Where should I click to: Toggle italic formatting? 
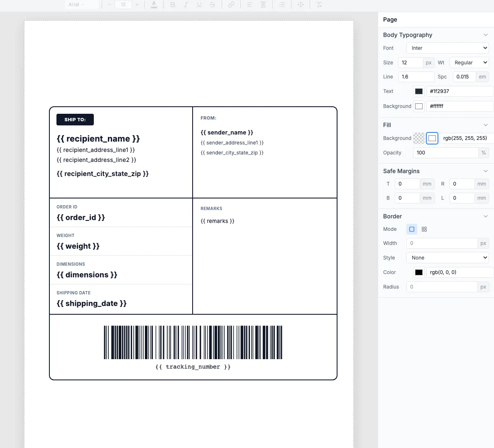(x=186, y=5)
